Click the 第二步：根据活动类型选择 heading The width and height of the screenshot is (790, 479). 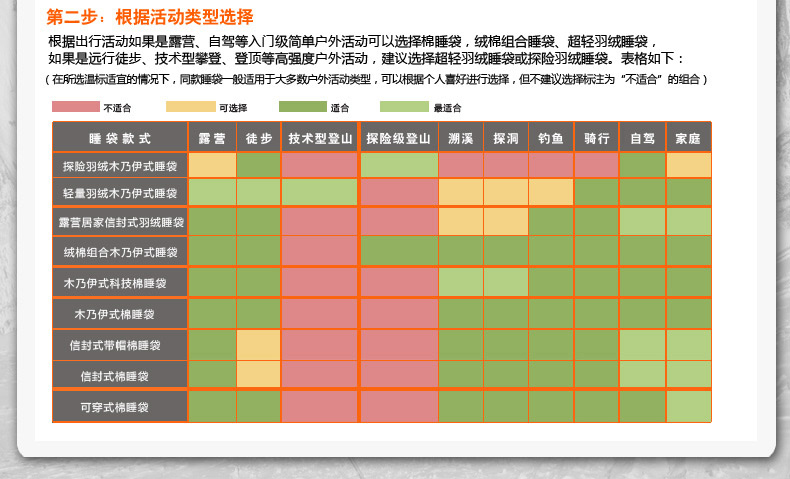pos(150,17)
